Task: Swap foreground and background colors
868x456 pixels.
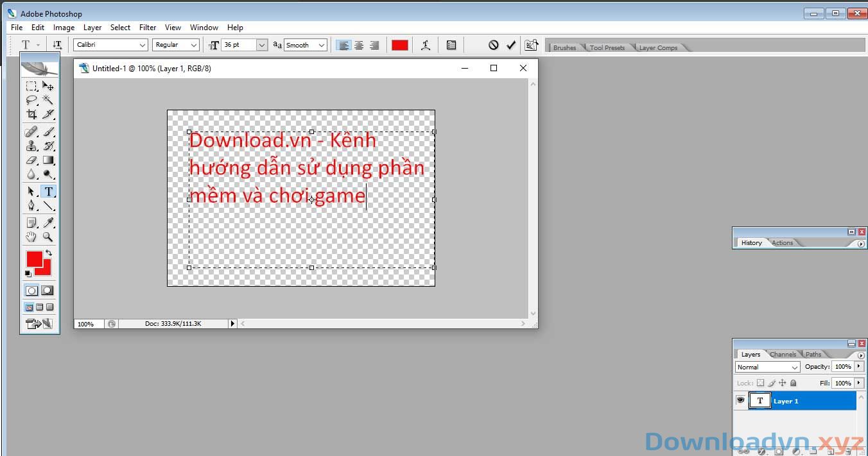Action: pyautogui.click(x=49, y=253)
